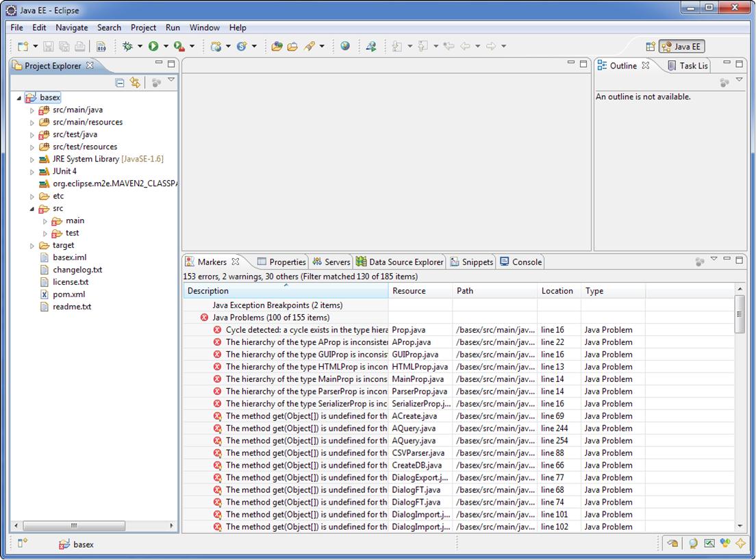
Task: Open the Project menu
Action: [x=143, y=27]
